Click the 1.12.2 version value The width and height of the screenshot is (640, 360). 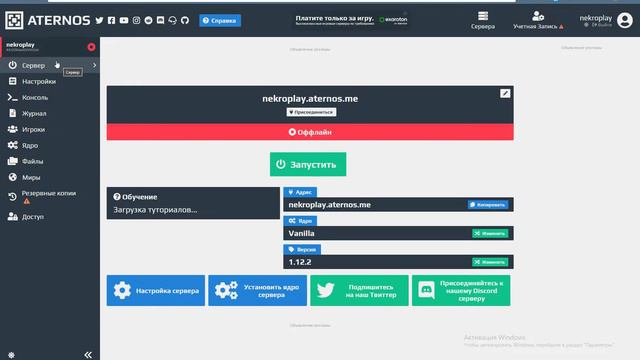[x=300, y=262]
